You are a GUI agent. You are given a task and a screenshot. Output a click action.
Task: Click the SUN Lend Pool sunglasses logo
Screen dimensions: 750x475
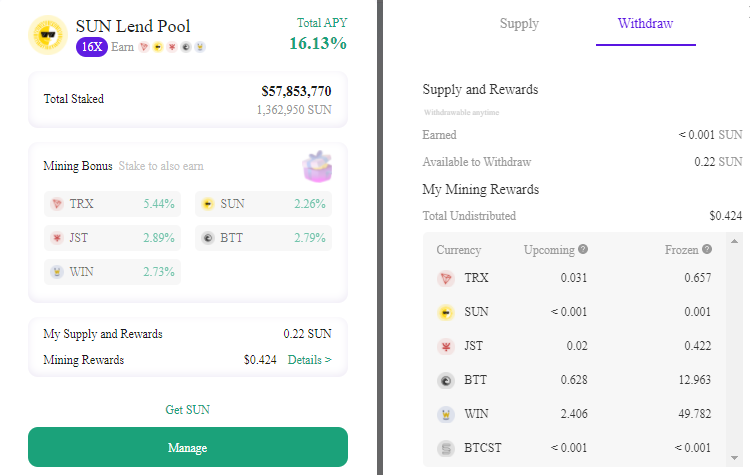tap(48, 35)
